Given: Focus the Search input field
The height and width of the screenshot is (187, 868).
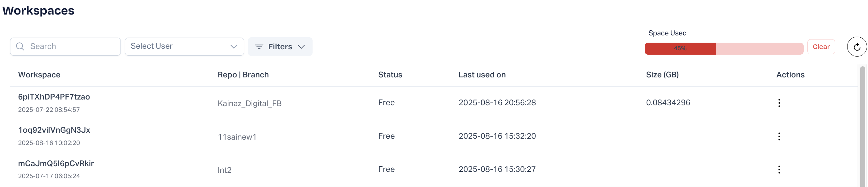Looking at the screenshot, I should (73, 46).
